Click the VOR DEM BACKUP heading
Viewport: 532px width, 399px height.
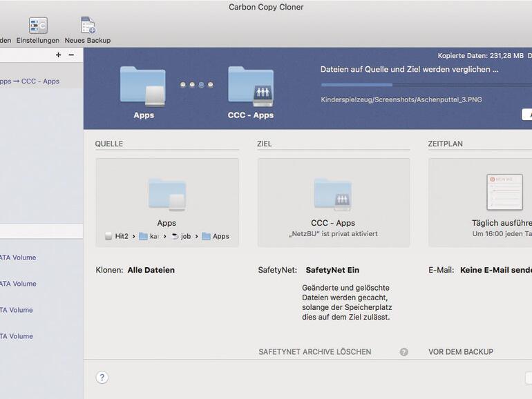tap(461, 352)
